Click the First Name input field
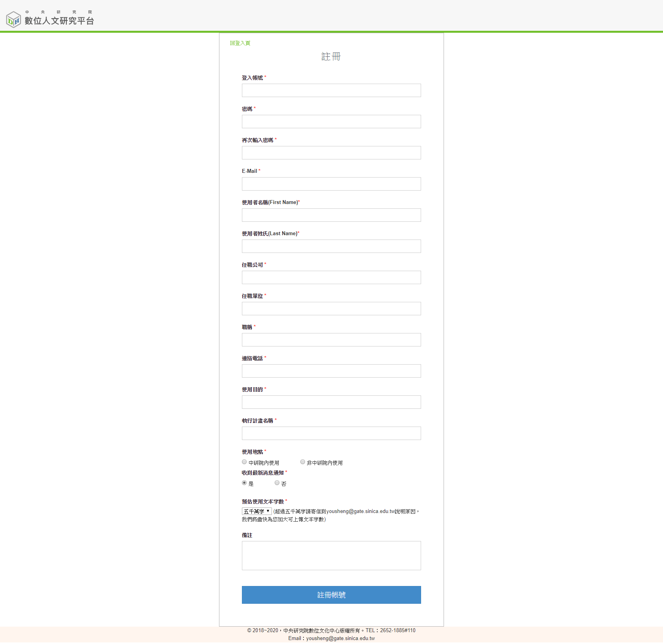663x644 pixels. coord(331,215)
